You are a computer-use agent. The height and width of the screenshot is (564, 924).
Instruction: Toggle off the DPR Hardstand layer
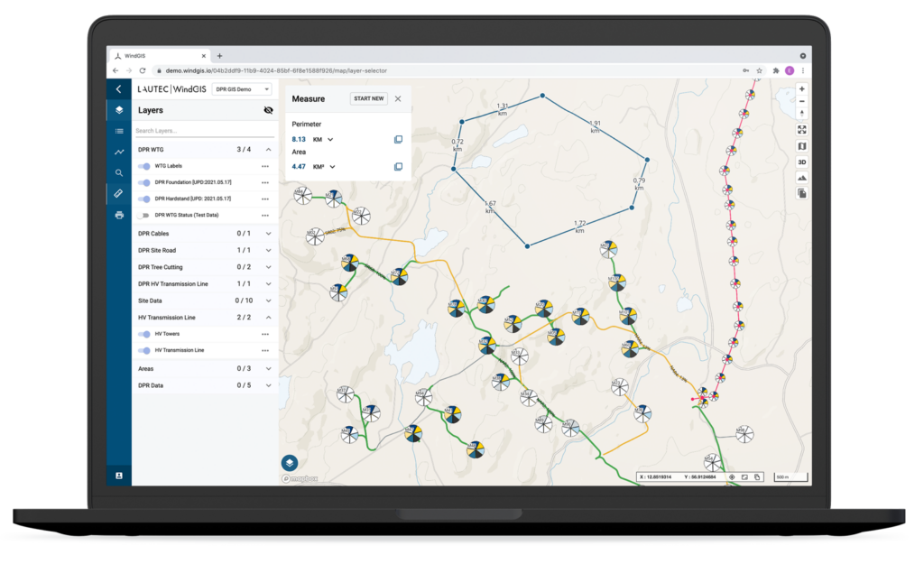(143, 199)
